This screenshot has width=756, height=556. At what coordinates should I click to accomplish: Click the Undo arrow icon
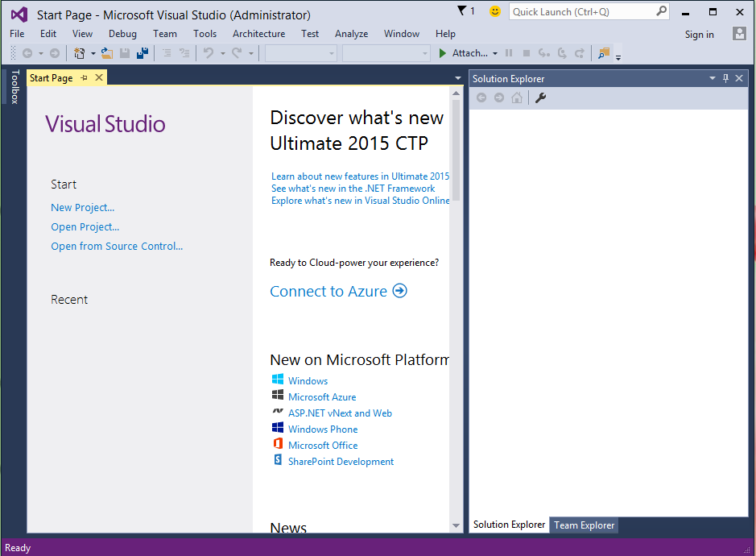click(x=209, y=52)
